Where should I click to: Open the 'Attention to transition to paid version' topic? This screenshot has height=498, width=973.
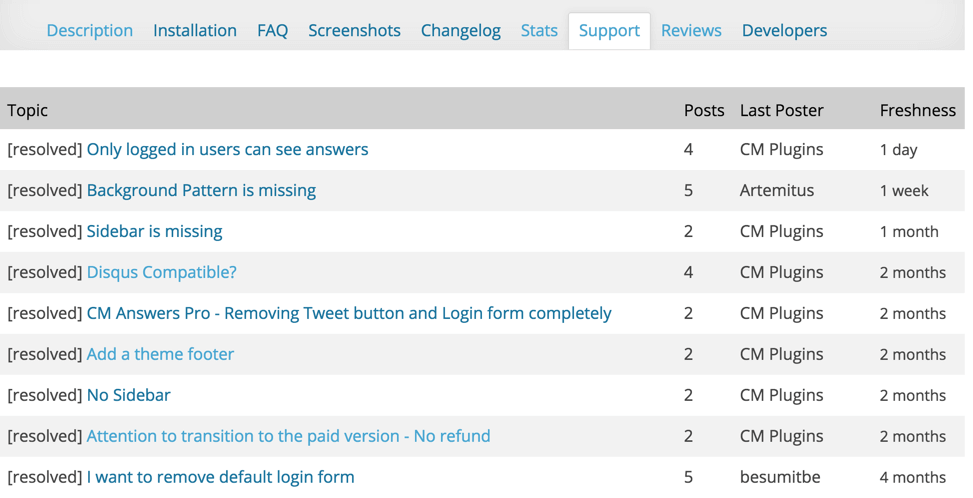tap(288, 436)
